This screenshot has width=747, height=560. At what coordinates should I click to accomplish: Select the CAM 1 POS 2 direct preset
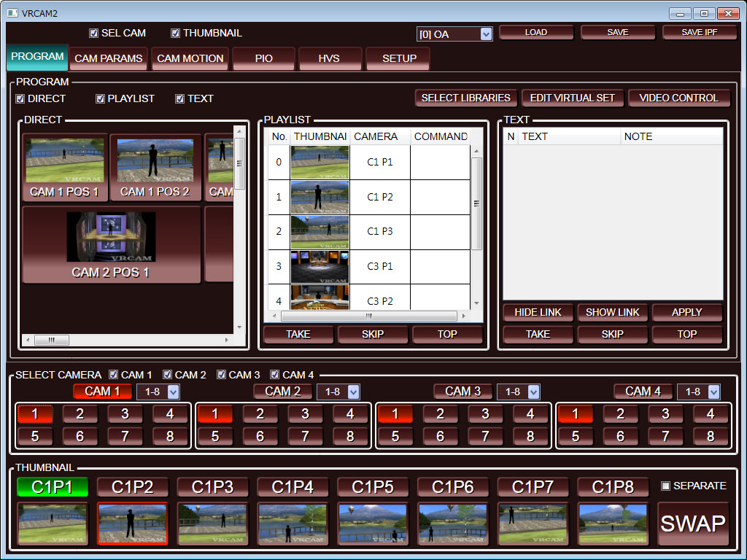pyautogui.click(x=155, y=167)
